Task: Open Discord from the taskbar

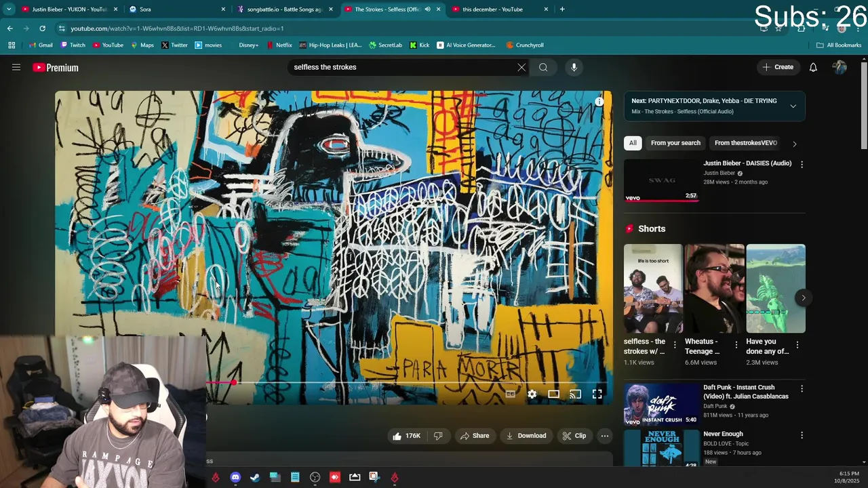Action: click(235, 477)
